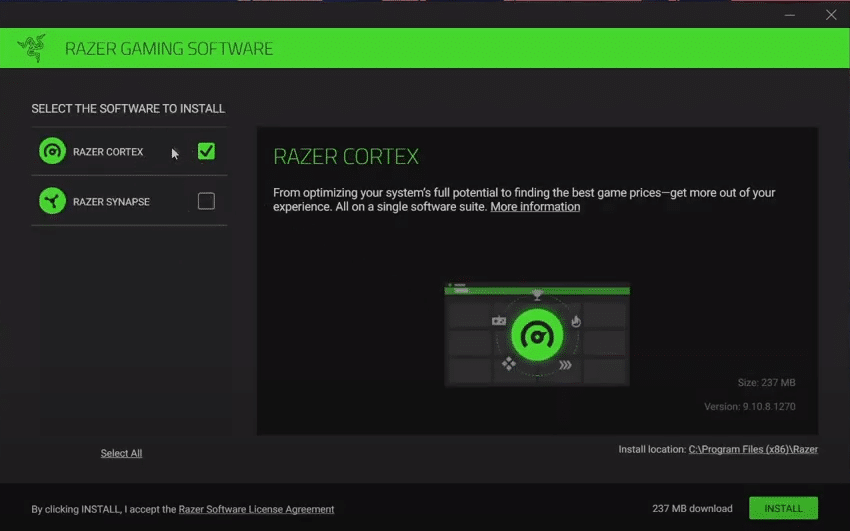Click the Razer Cortex green icon
Image resolution: width=850 pixels, height=531 pixels.
click(x=52, y=151)
